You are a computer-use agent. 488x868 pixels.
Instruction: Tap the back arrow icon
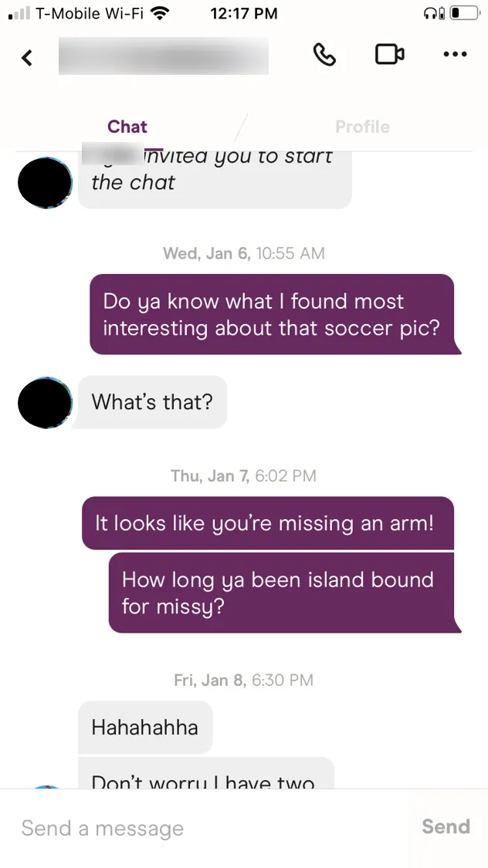click(x=26, y=57)
